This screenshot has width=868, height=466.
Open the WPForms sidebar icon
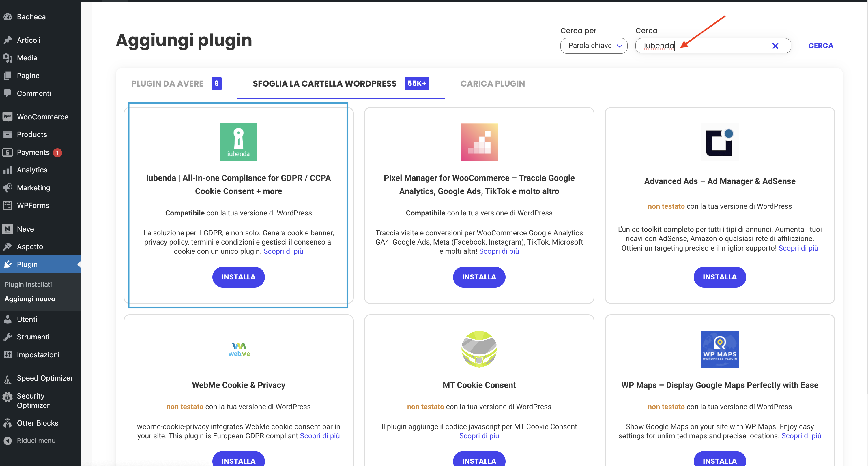point(8,205)
